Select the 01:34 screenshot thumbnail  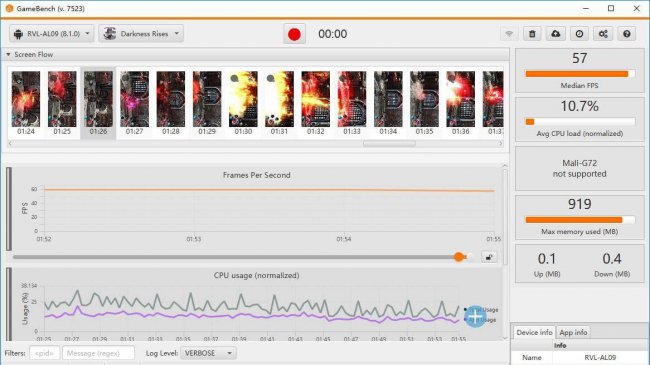pos(388,103)
